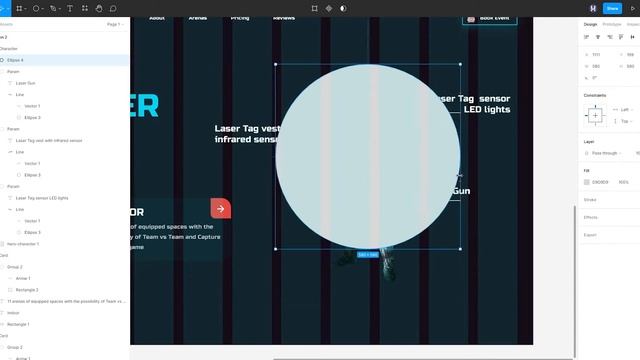The image size is (640, 360).
Task: Open the Pass through blend mode dropdown
Action: pos(606,153)
